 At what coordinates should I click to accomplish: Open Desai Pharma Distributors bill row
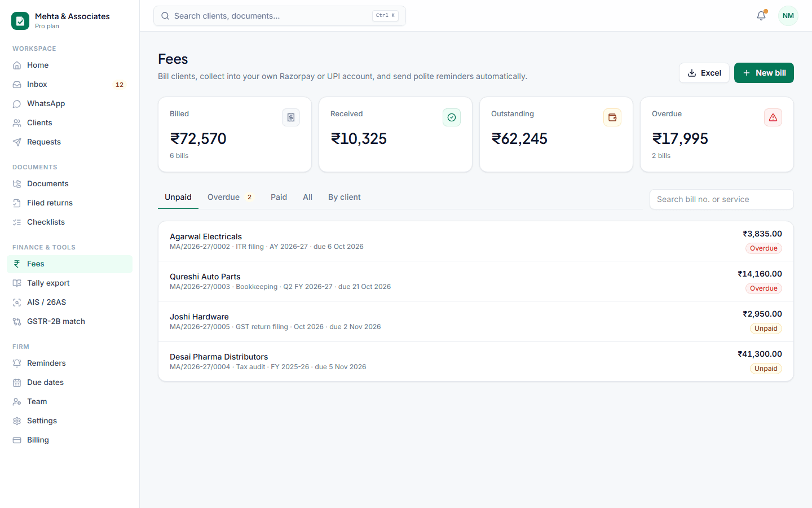(476, 361)
